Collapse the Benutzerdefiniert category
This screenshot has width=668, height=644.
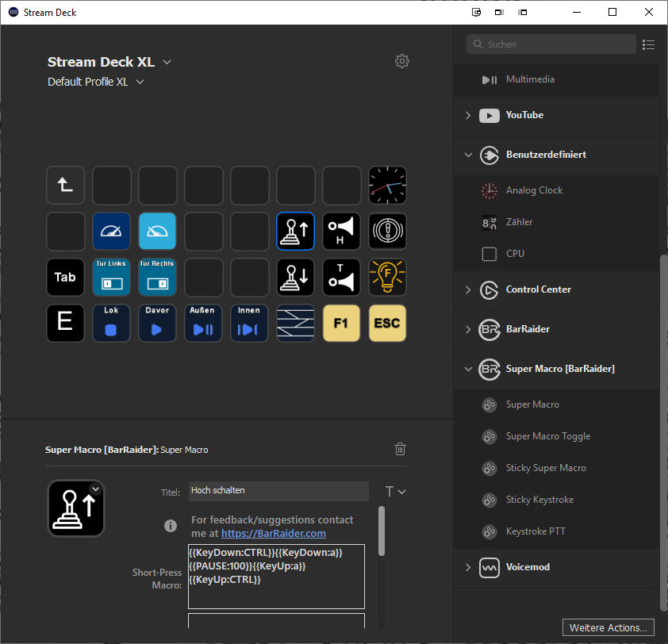pyautogui.click(x=468, y=155)
